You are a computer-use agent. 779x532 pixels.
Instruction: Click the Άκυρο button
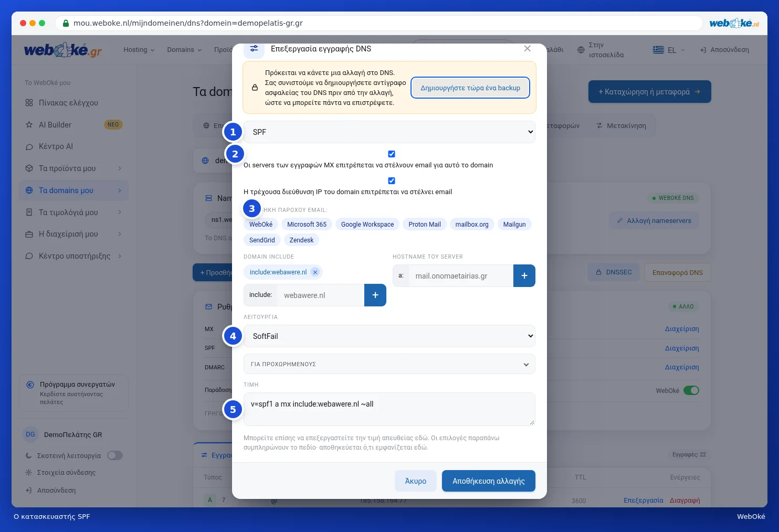(416, 481)
